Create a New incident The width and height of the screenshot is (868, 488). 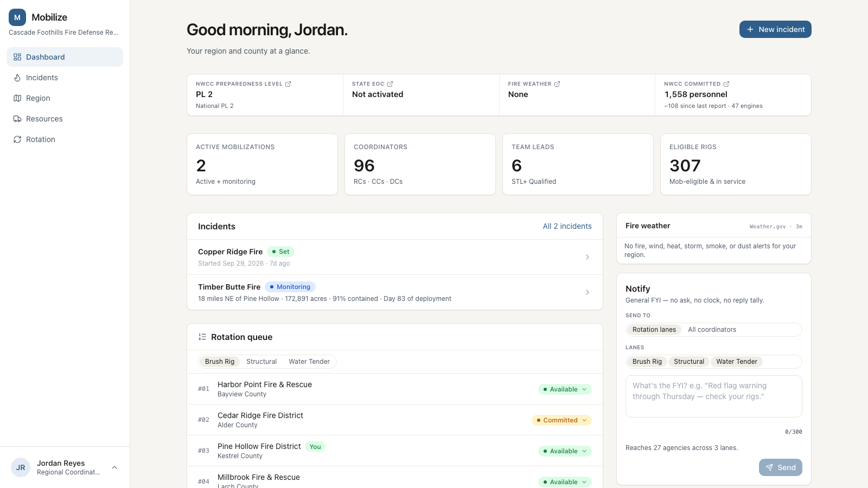click(775, 29)
